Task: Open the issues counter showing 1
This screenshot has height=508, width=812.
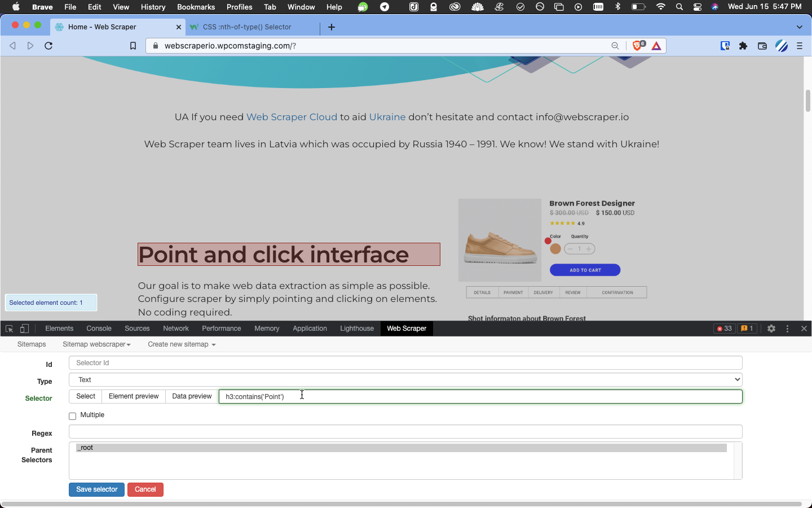Action: (747, 328)
